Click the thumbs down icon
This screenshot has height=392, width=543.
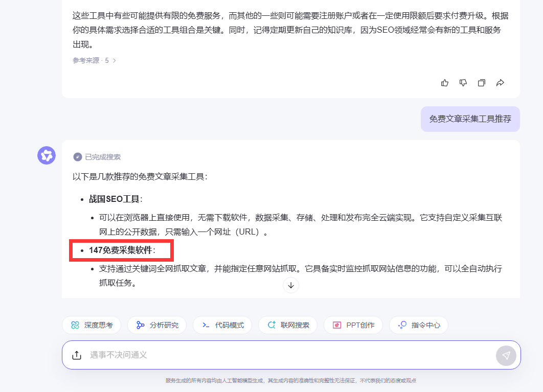tap(463, 83)
